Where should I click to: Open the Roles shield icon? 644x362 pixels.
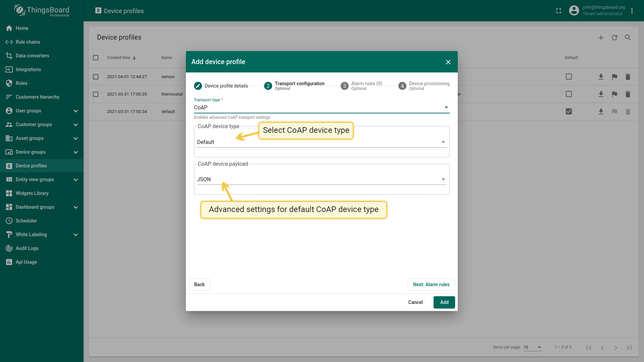(x=9, y=83)
